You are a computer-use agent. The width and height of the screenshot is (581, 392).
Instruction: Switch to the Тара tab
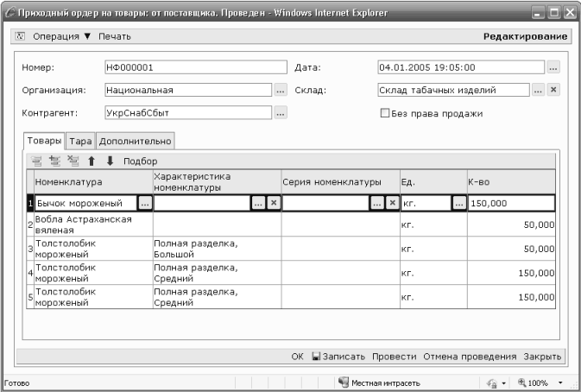point(80,141)
